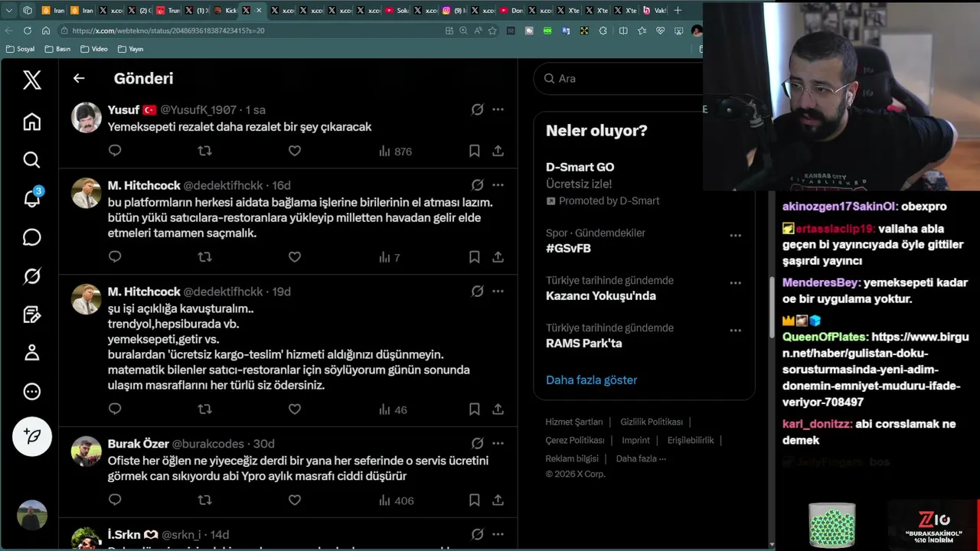Screen dimensions: 980x551
Task: Go to Home in X sidebar
Action: tap(31, 122)
